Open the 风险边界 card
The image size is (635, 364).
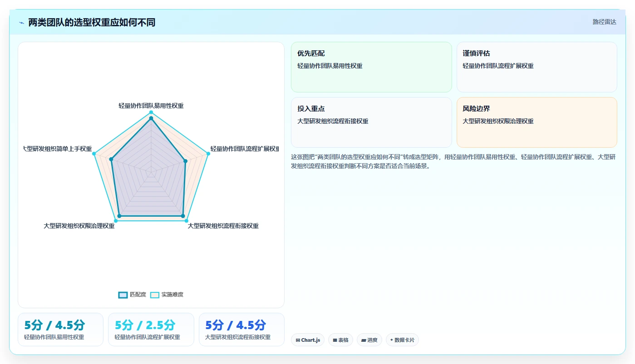[x=537, y=122]
